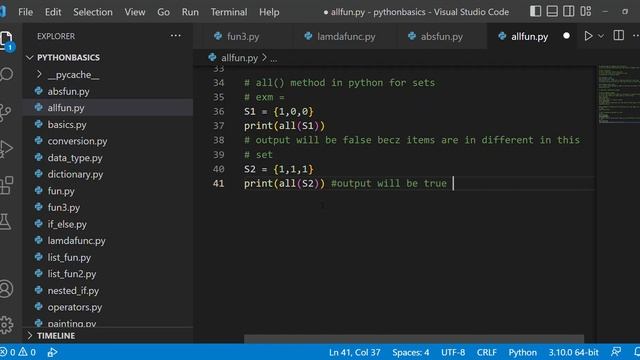Open if_else.py in the explorer
Viewport: 640px width, 360px height.
(x=67, y=224)
